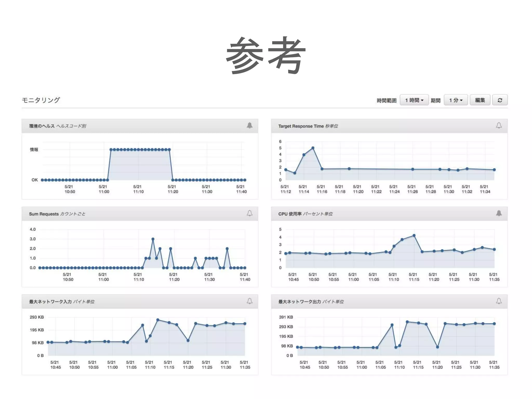Viewport: 532px width, 399px height.
Task: Click the Target Response Time graph title
Action: click(x=301, y=126)
